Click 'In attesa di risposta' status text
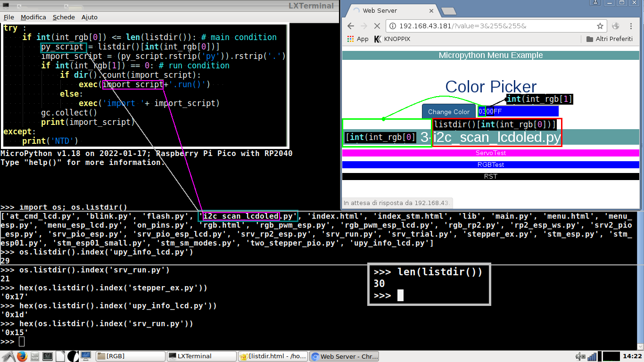 396,203
